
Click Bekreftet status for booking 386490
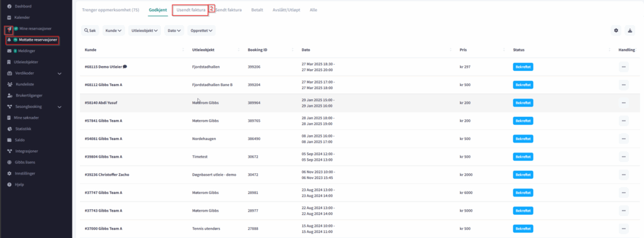(523, 139)
